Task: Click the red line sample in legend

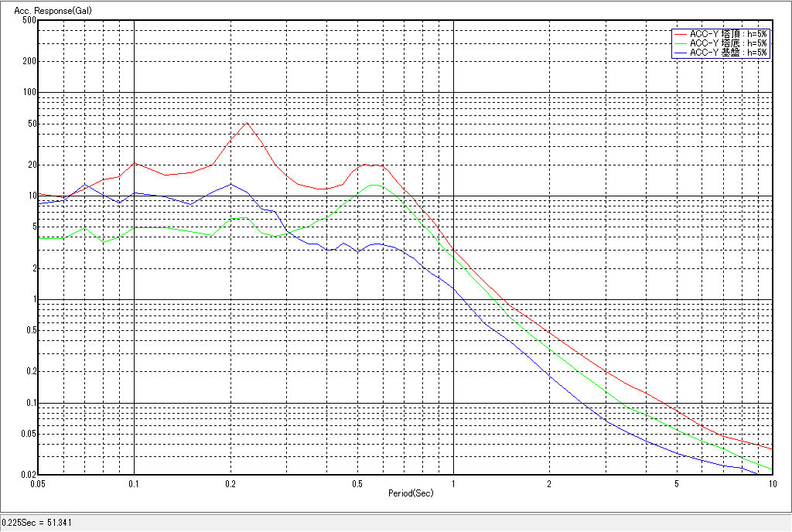Action: click(x=681, y=34)
